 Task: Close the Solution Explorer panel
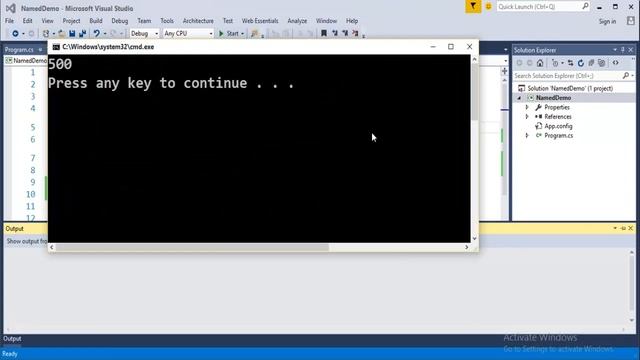pyautogui.click(x=631, y=50)
